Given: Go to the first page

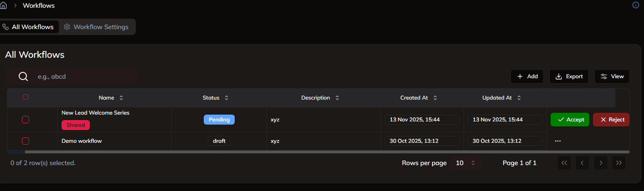Looking at the screenshot, I should coord(564,163).
